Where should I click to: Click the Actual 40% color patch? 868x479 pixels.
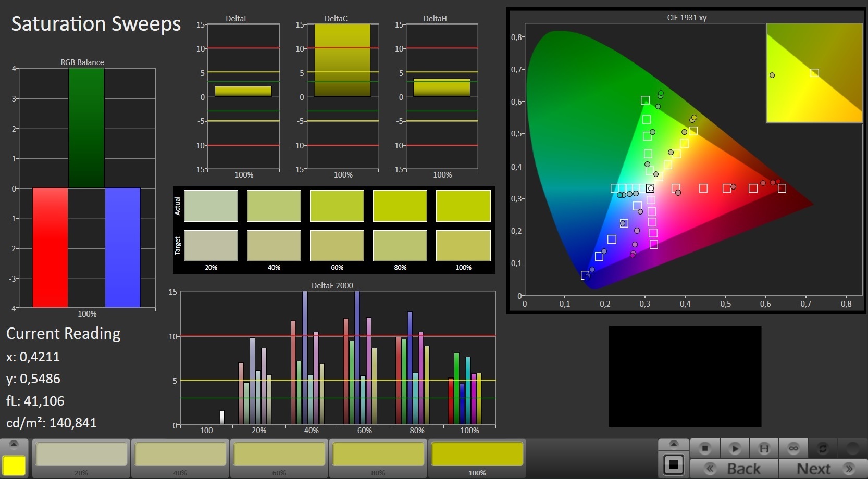point(274,206)
